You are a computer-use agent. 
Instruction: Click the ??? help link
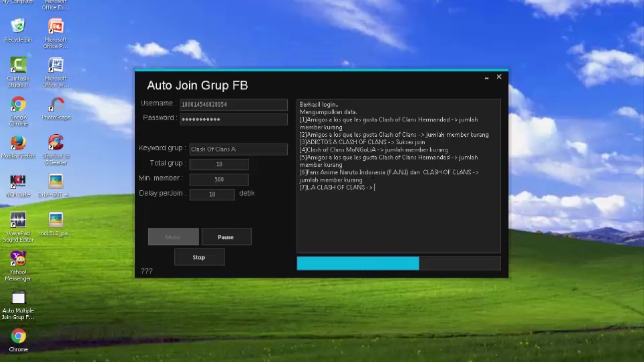[x=146, y=271]
